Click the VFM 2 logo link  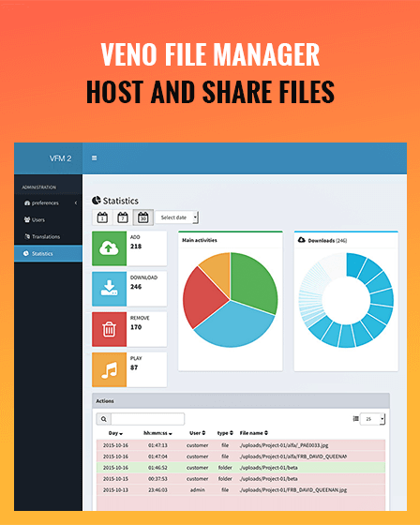pyautogui.click(x=60, y=158)
